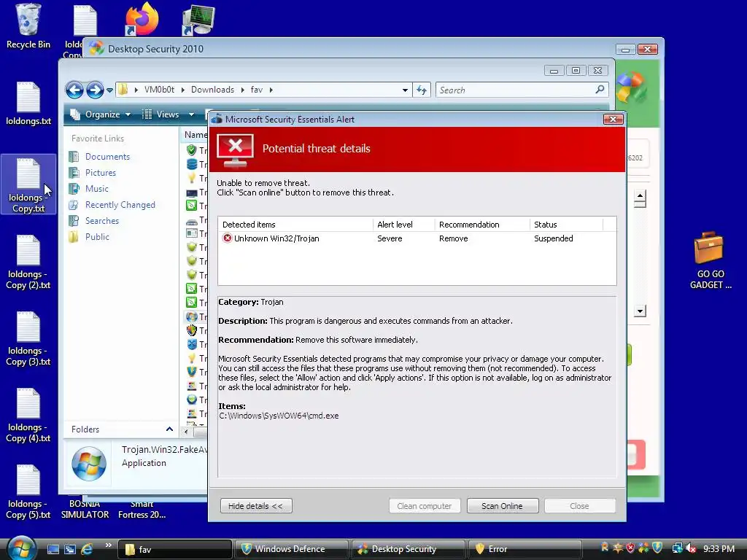Viewport: 747px width, 560px height.
Task: Click the Name column header
Action: (196, 135)
